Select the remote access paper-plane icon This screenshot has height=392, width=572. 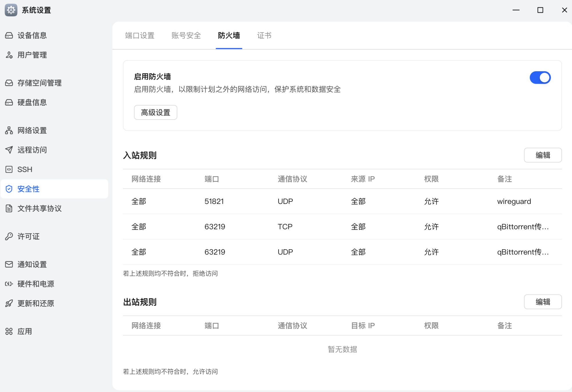coord(9,150)
